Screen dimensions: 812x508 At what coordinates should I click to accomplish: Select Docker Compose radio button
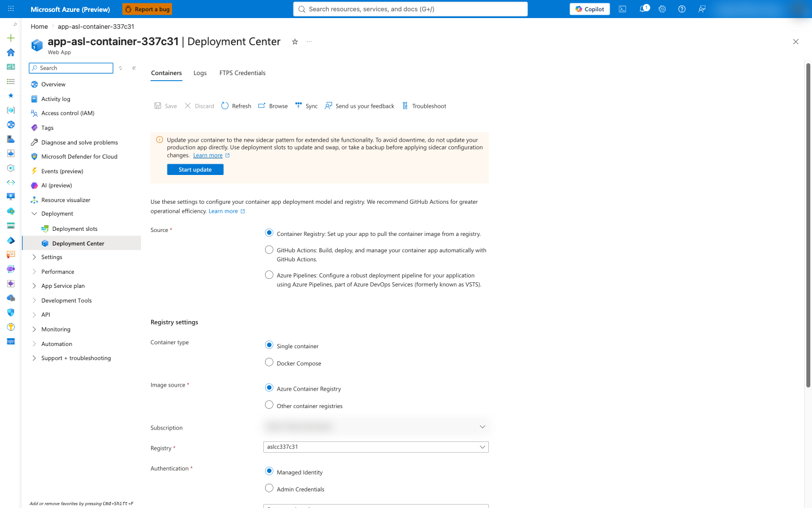click(269, 362)
